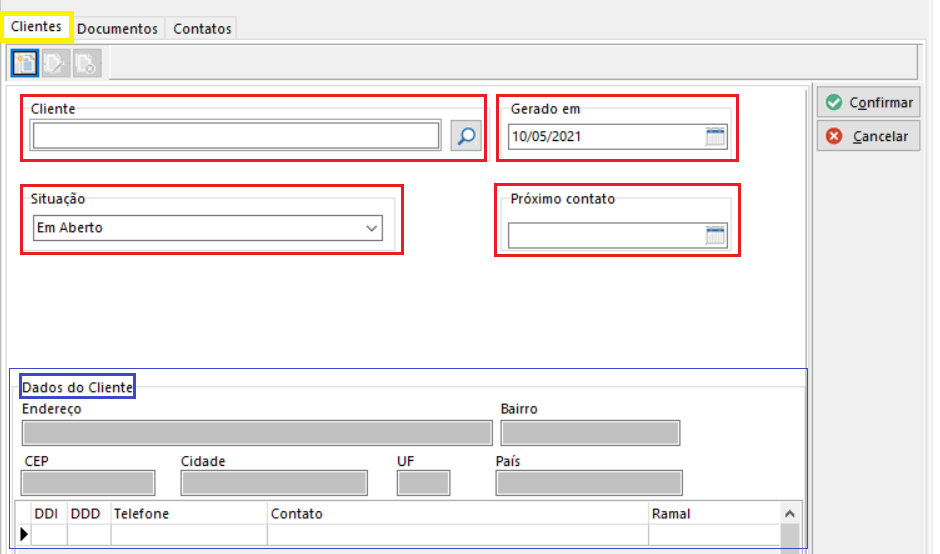Switch to the Documentos tab
This screenshot has width=940, height=554.
coord(118,28)
